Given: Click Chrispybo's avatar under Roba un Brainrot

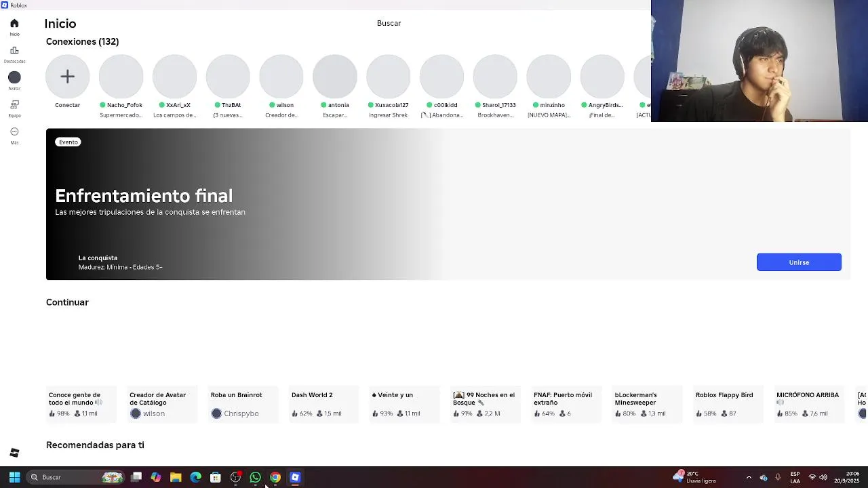Looking at the screenshot, I should [x=216, y=413].
